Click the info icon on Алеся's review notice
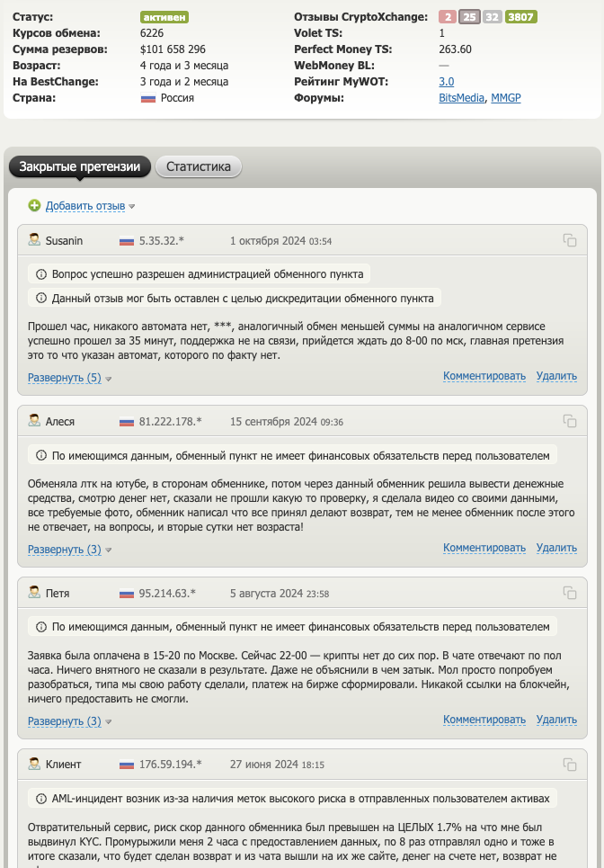604x868 pixels. coord(41,456)
